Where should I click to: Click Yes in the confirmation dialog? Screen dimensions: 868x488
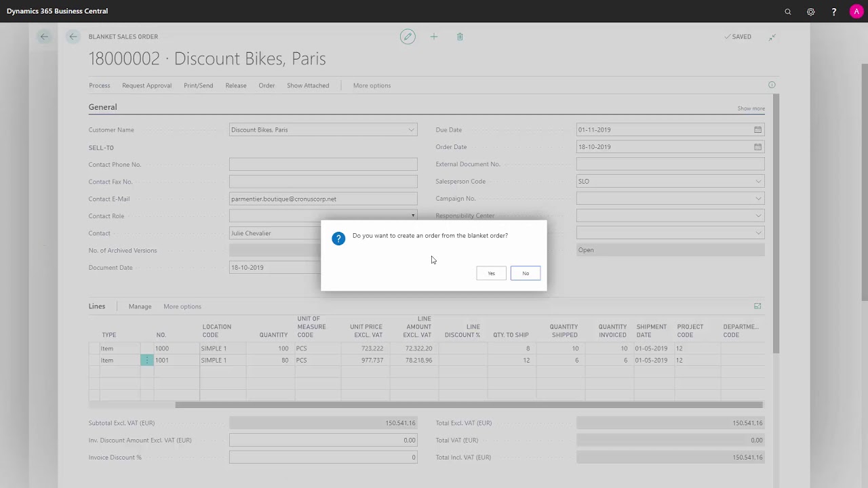pos(491,273)
